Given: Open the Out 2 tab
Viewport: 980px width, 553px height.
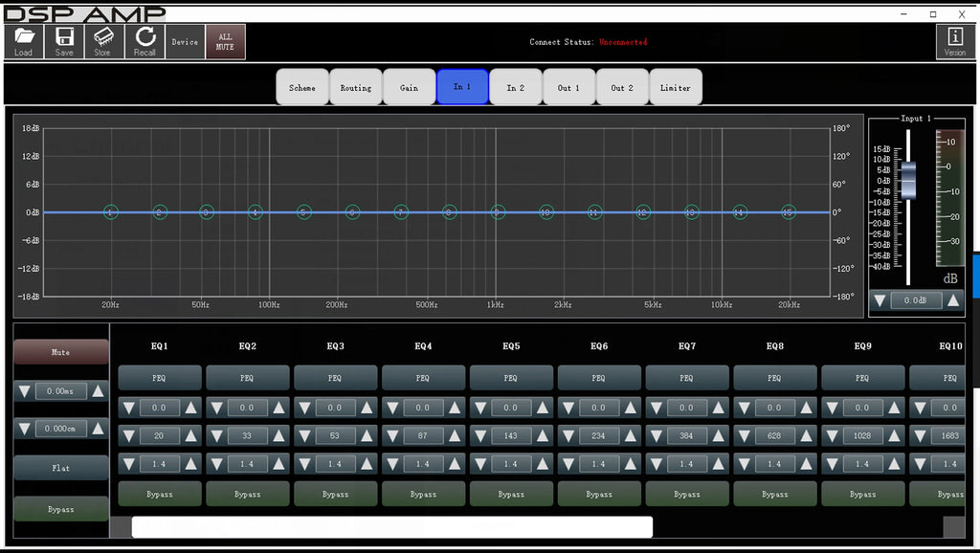Looking at the screenshot, I should [x=622, y=87].
